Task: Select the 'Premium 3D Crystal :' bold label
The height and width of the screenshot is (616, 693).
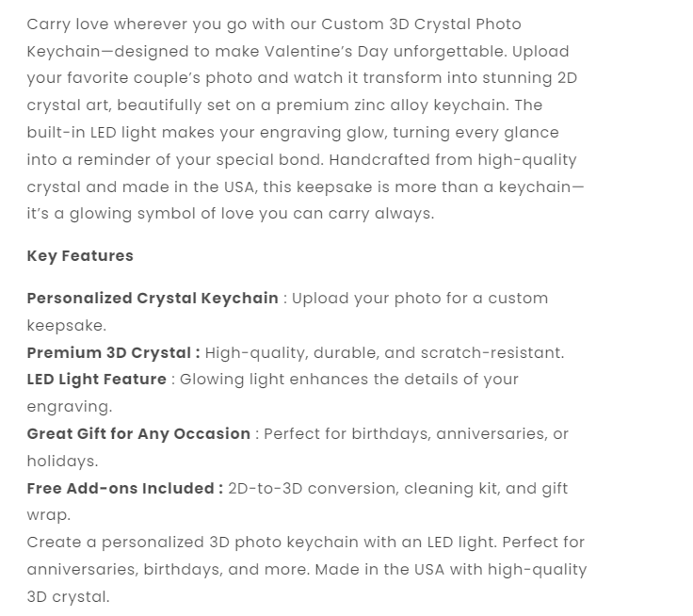Action: (x=113, y=353)
